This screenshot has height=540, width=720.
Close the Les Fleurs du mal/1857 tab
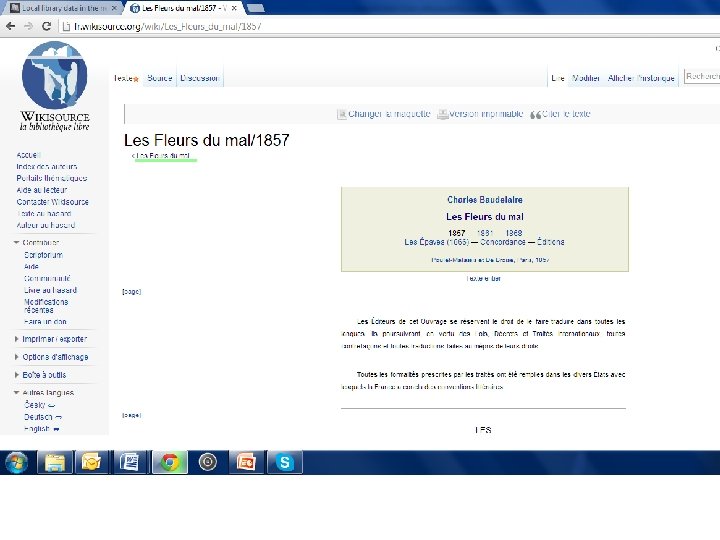click(234, 8)
